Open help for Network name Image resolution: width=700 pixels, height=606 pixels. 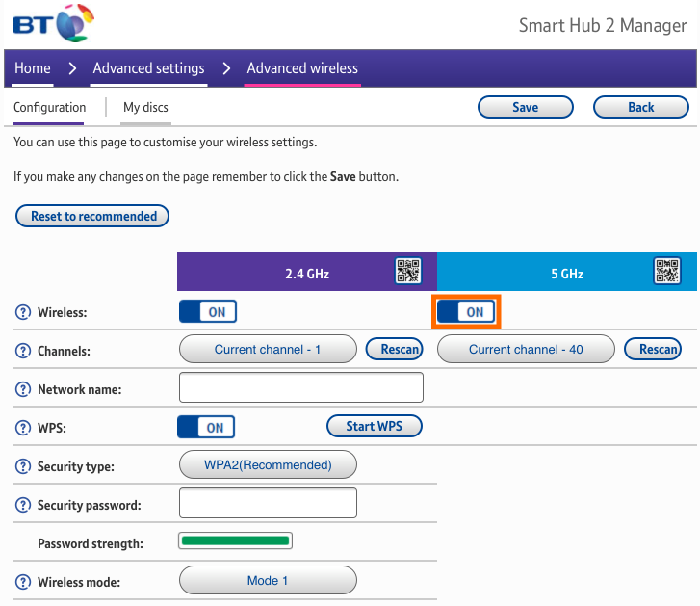[x=23, y=389]
